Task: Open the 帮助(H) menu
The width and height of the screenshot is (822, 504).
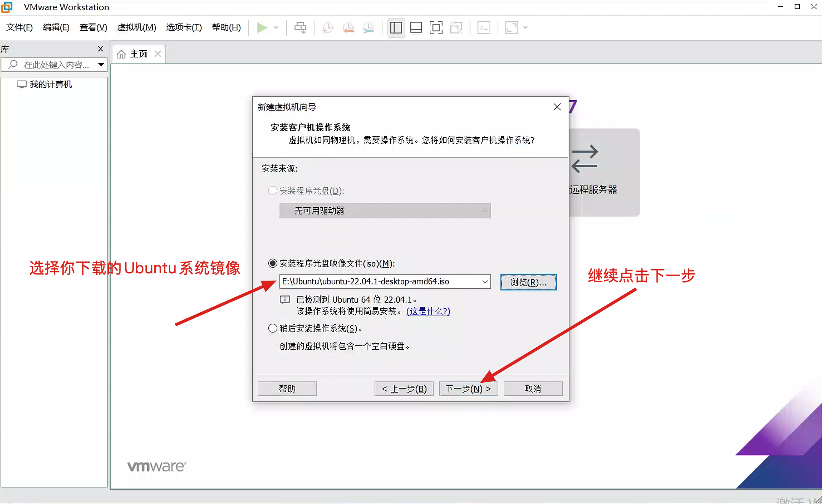Action: tap(226, 27)
